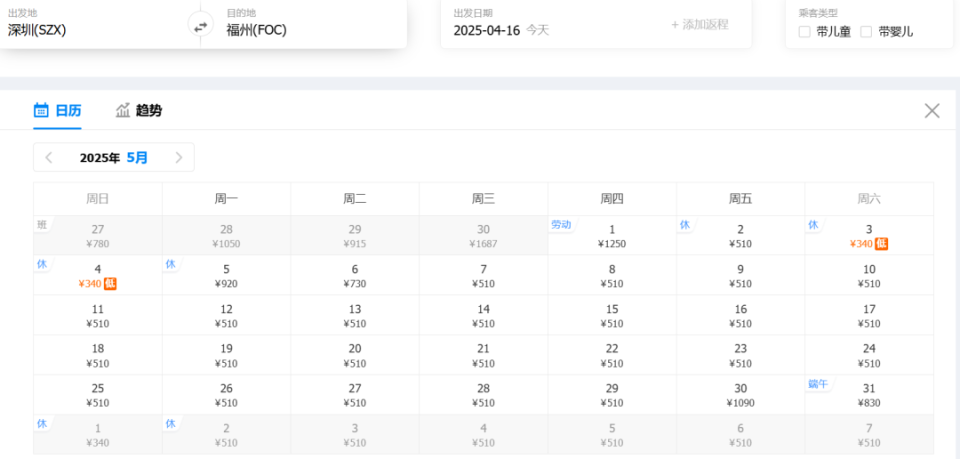Viewport: 960px width, 459px height.
Task: Click 添加返程 to add return trip
Action: pyautogui.click(x=699, y=24)
